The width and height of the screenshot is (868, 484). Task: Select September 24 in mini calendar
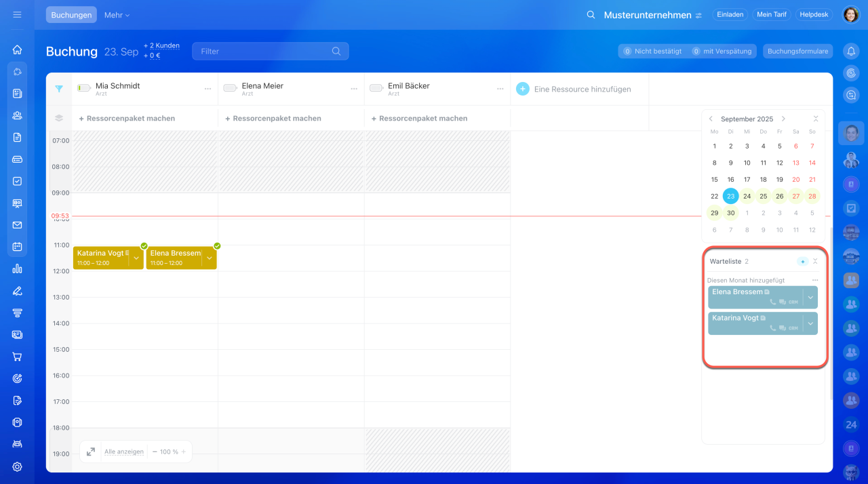(x=747, y=196)
